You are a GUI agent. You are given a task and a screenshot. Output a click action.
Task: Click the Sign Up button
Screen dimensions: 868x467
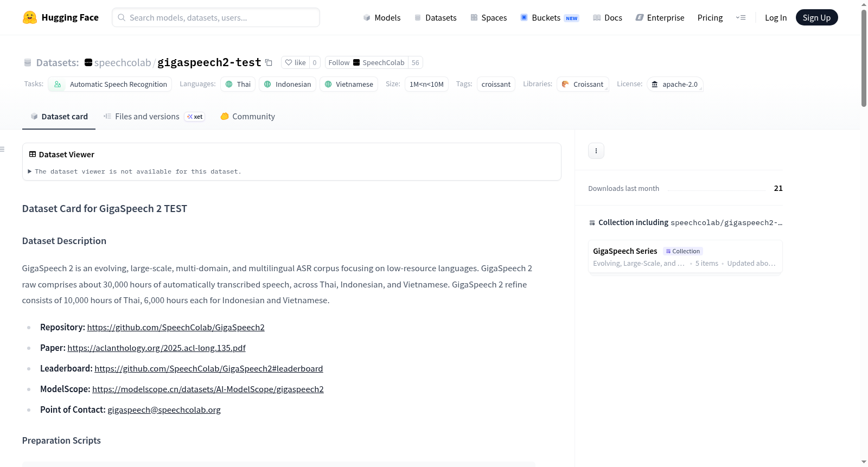[817, 17]
